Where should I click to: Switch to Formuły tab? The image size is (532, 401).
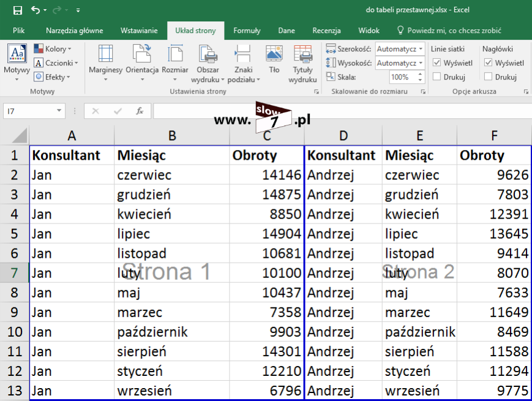click(x=247, y=31)
